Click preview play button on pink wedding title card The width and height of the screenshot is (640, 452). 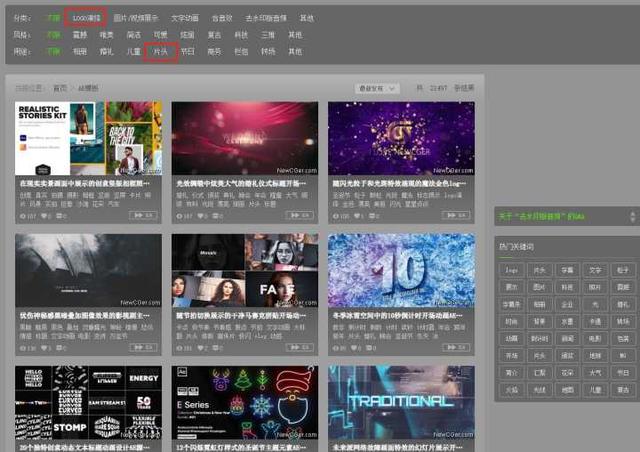[300, 215]
